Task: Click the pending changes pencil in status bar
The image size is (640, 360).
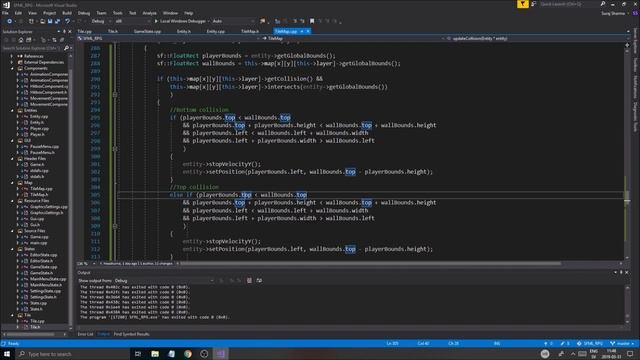Action: coord(565,344)
